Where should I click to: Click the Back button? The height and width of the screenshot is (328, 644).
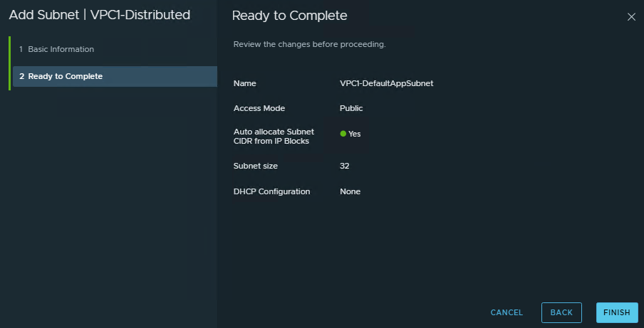click(561, 312)
